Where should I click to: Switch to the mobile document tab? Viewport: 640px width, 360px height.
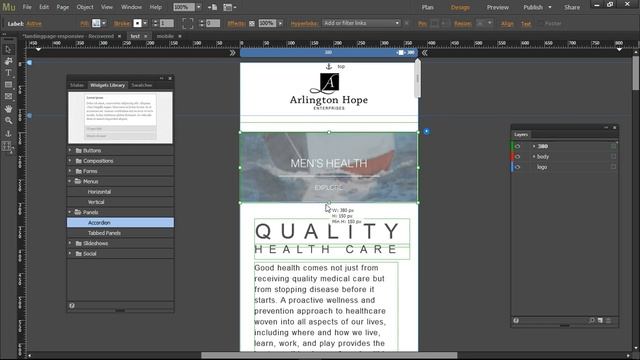click(x=165, y=36)
